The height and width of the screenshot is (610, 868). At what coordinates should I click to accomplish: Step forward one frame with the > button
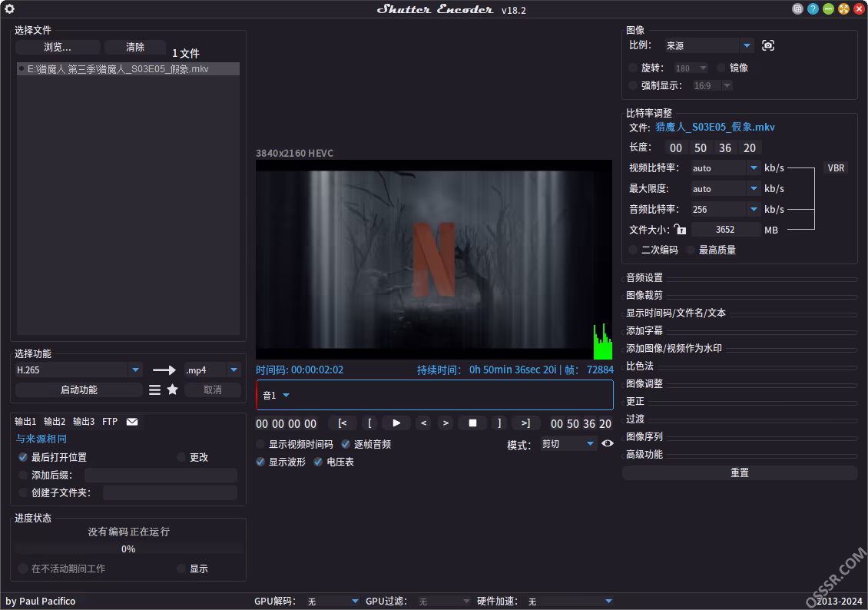click(x=446, y=423)
